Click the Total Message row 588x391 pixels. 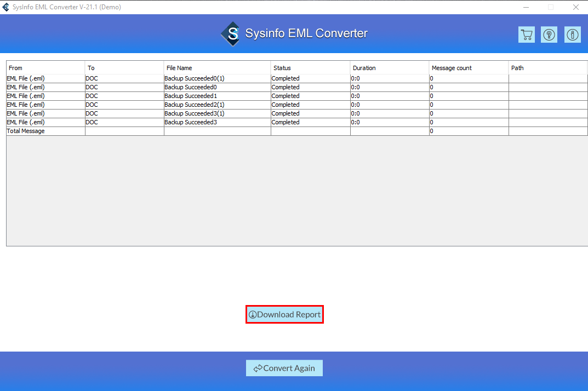[25, 130]
